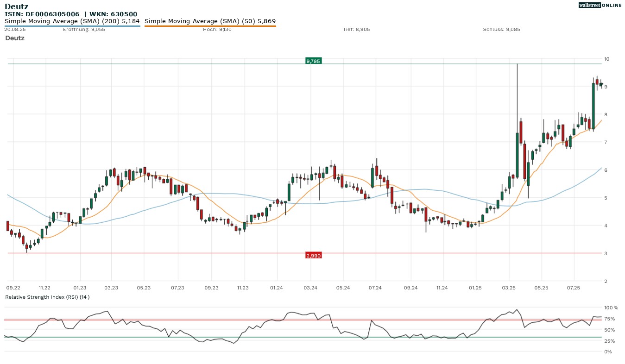Click the wallstreet ONLINE logo

[600, 5]
